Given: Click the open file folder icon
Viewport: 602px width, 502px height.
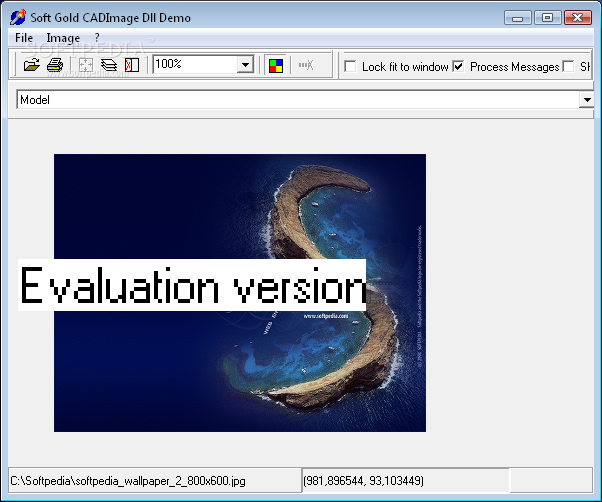Looking at the screenshot, I should (31, 65).
